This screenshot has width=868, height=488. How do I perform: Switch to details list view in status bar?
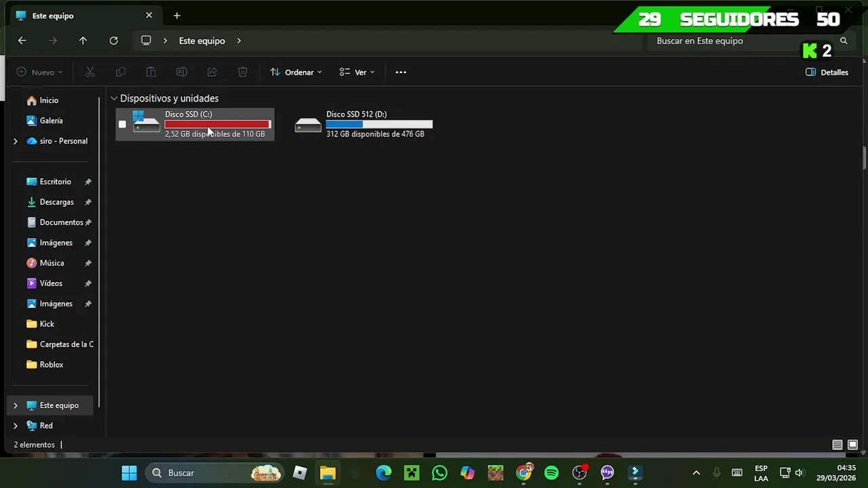837,445
